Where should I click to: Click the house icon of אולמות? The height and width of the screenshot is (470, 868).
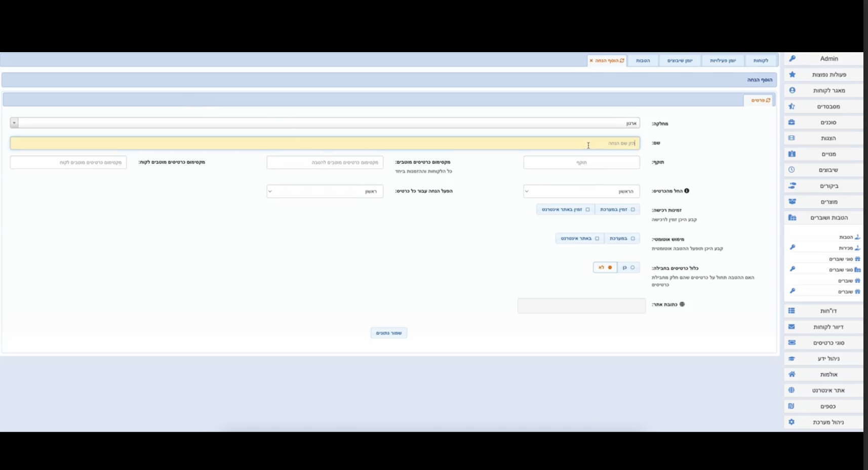coord(792,374)
